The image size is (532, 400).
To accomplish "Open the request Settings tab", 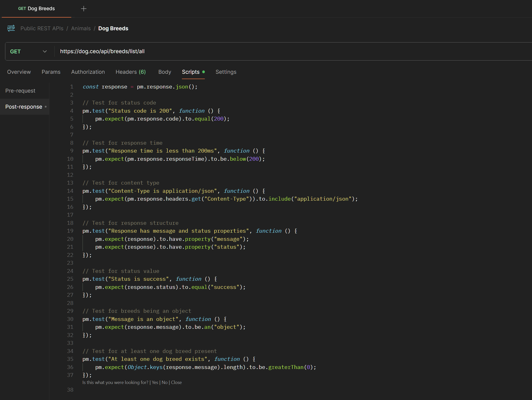I will pos(226,72).
